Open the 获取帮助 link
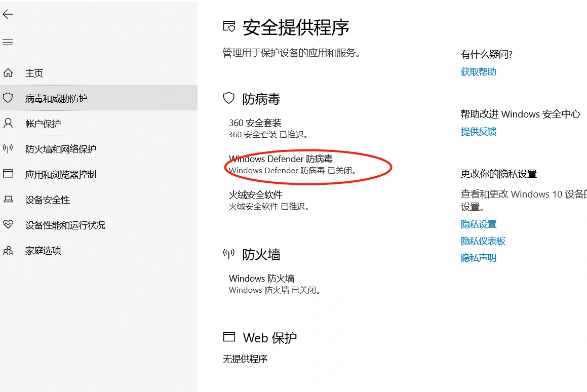 [x=478, y=71]
